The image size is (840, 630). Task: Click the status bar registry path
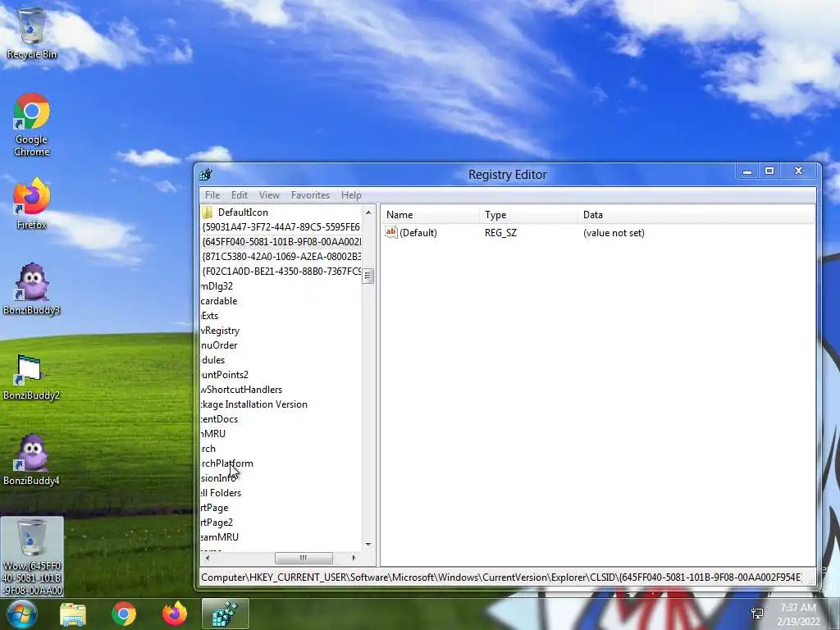point(501,577)
